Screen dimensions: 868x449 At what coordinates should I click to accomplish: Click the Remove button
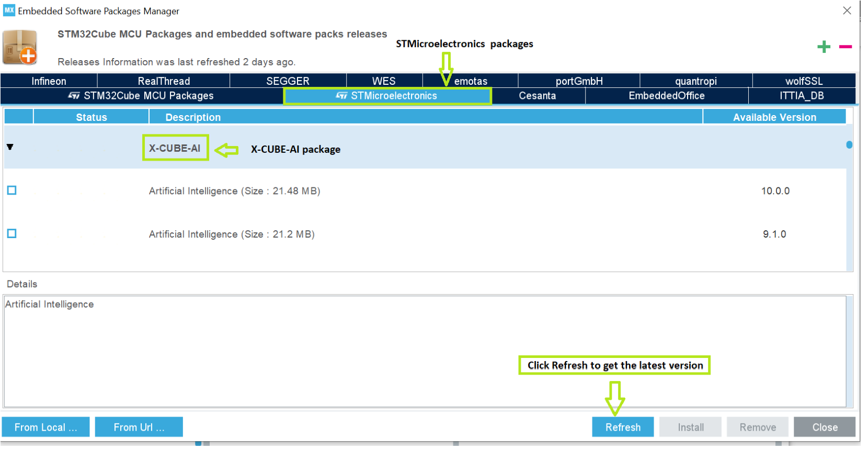coord(758,427)
